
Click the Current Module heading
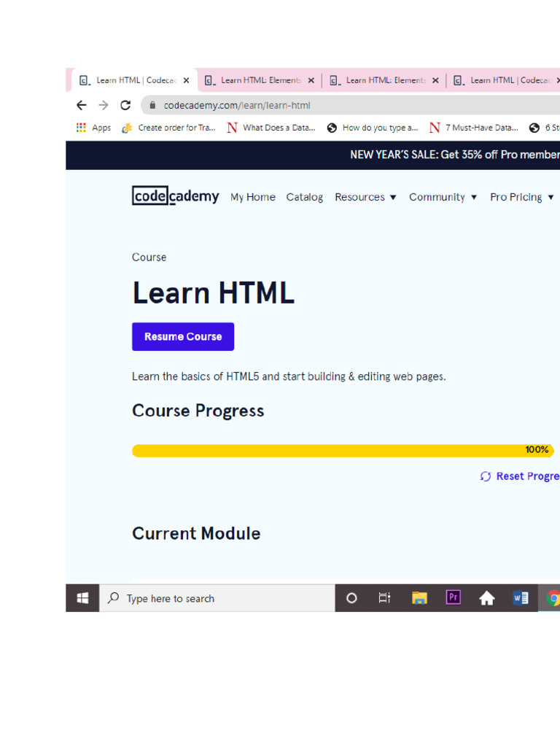coord(196,533)
